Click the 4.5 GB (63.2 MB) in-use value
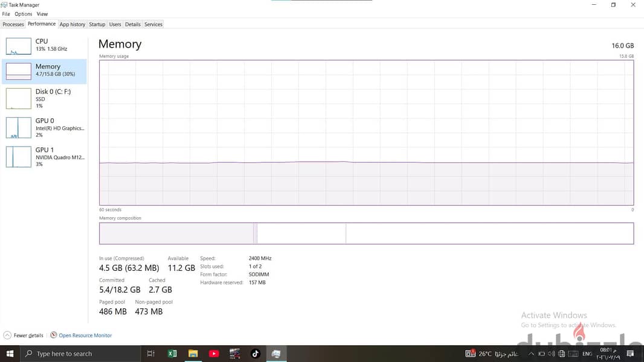Image resolution: width=644 pixels, height=362 pixels. point(129,268)
